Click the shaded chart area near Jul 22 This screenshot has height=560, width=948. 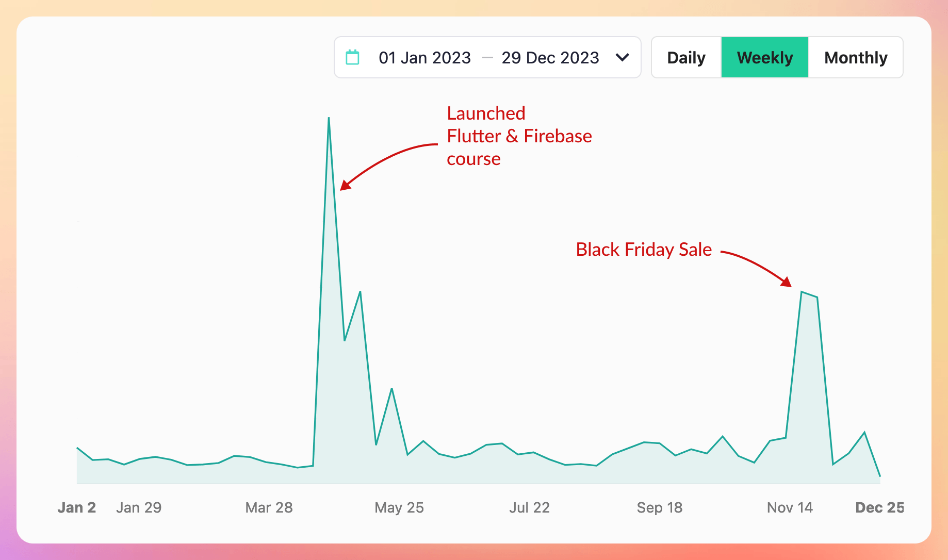point(529,469)
